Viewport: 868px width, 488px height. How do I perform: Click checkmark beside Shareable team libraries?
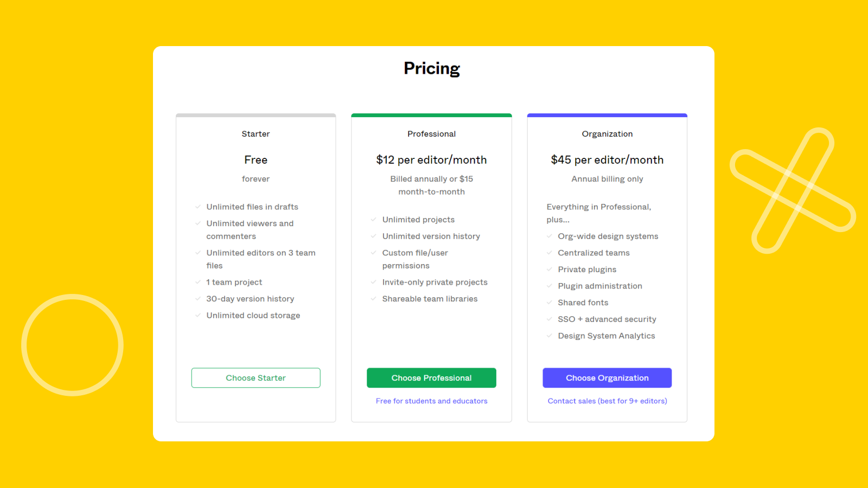374,299
